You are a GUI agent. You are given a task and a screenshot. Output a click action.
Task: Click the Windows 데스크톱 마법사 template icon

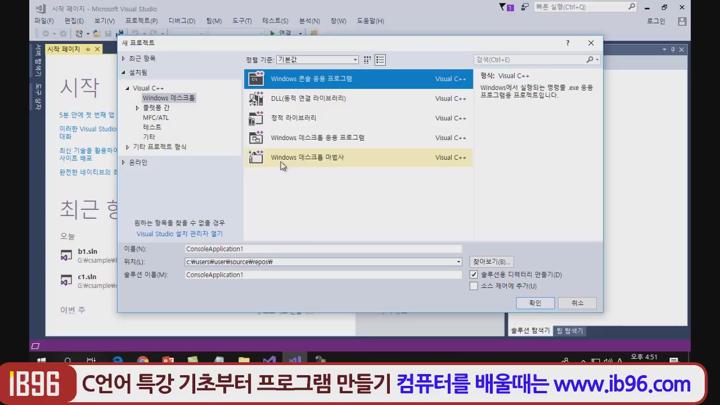coord(256,157)
